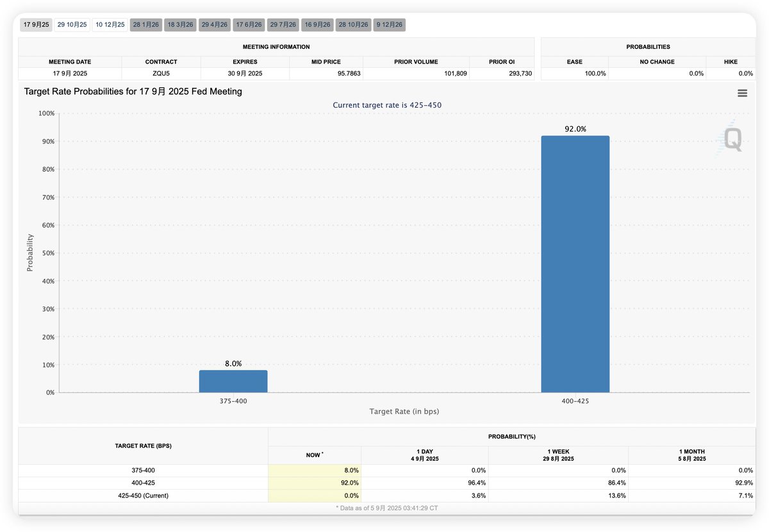Screen dimensions: 769x532
Task: Switch to the 9 12月26 tab
Action: (x=389, y=24)
